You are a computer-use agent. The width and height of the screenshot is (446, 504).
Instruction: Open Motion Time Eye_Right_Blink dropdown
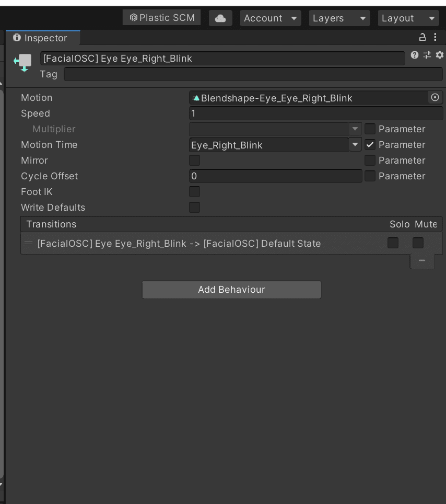(x=275, y=145)
